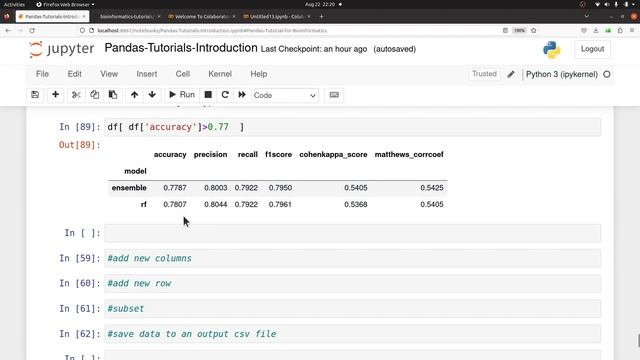Go to Jupyter home via logo
The image size is (640, 360).
[x=62, y=49]
